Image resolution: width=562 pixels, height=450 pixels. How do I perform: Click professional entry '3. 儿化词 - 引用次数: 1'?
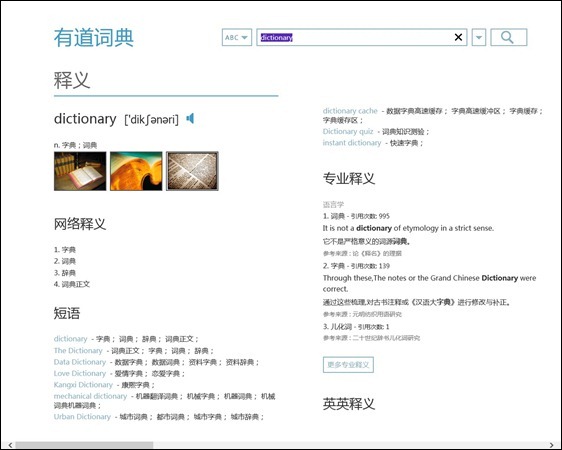pos(356,327)
